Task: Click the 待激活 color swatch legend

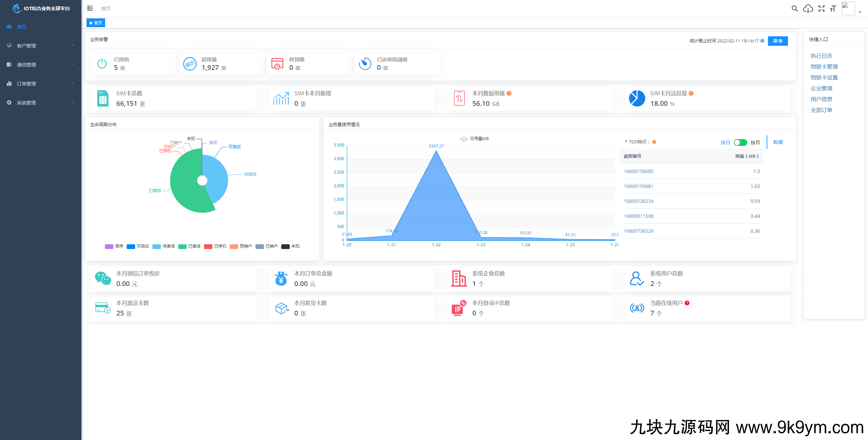Action: 157,246
